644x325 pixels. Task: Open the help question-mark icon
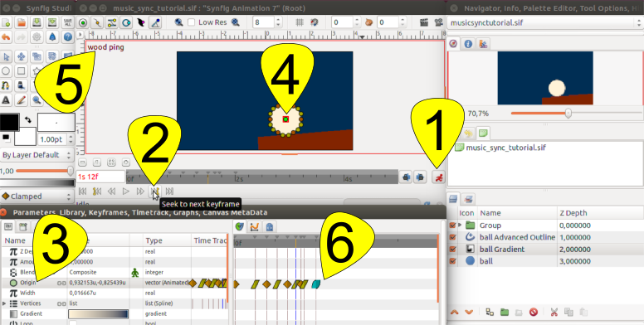pyautogui.click(x=68, y=37)
